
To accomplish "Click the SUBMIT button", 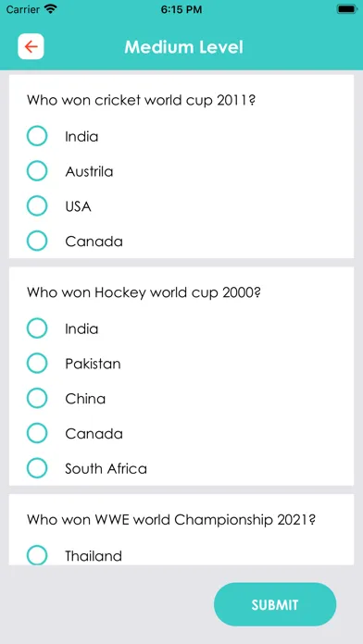I will (275, 604).
